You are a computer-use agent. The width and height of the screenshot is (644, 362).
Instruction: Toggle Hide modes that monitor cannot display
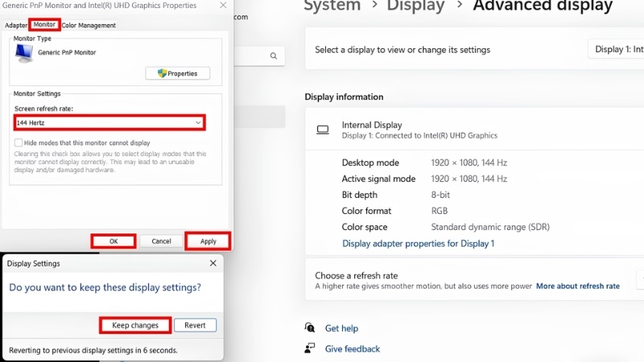[x=19, y=143]
